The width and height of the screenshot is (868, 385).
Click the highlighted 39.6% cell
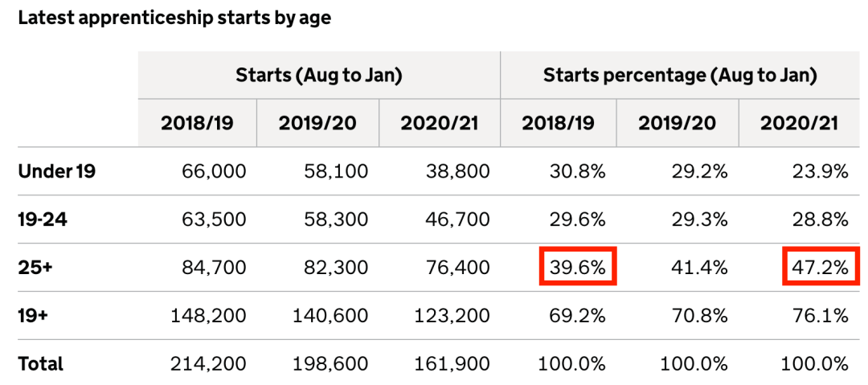[x=578, y=267]
